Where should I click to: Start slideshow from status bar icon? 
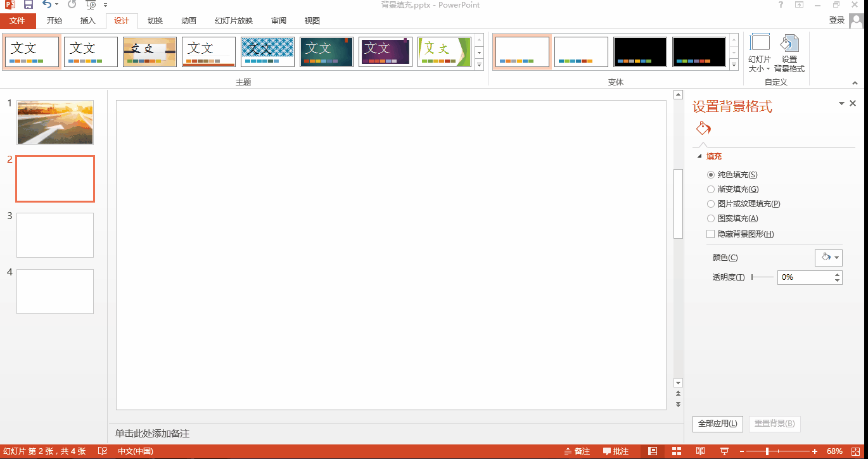[x=724, y=451]
